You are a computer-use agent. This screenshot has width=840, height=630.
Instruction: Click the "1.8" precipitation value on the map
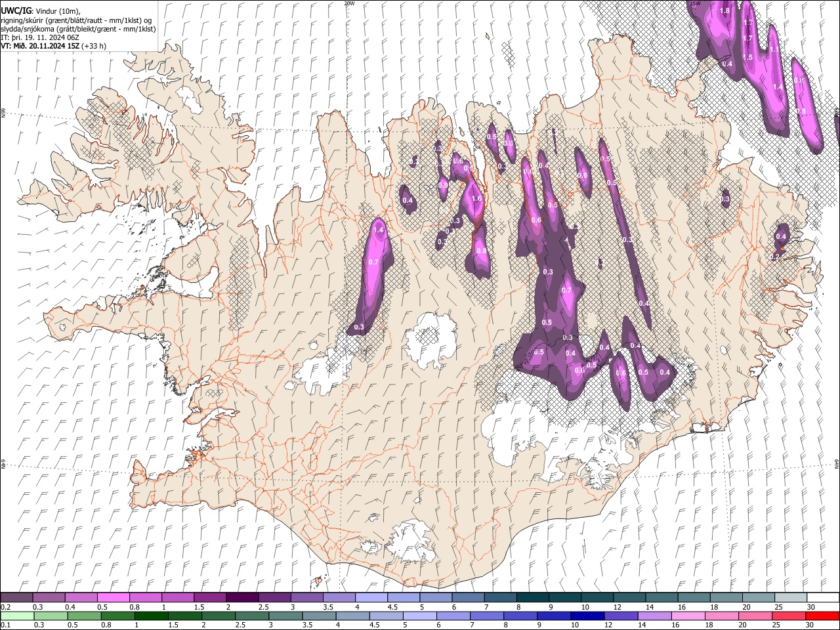tap(724, 10)
